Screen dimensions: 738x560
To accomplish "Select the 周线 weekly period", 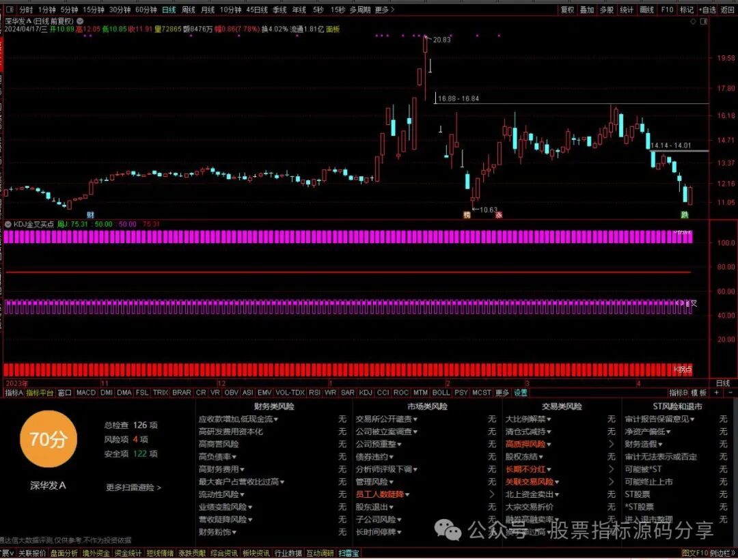I will click(x=189, y=10).
